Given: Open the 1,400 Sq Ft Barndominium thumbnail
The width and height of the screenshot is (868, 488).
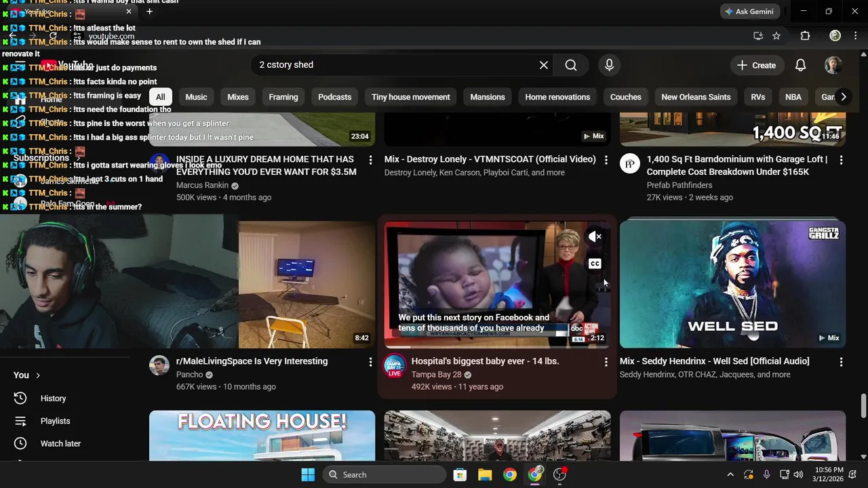Looking at the screenshot, I should point(732,129).
